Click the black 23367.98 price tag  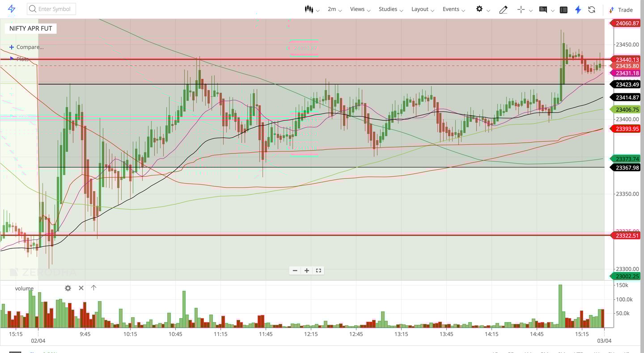click(x=625, y=168)
